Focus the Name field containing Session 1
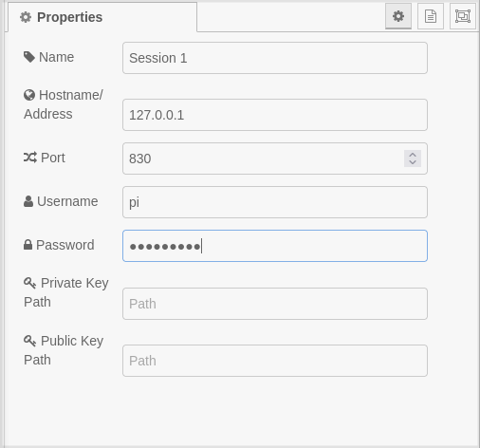The height and width of the screenshot is (448, 480). coord(275,58)
